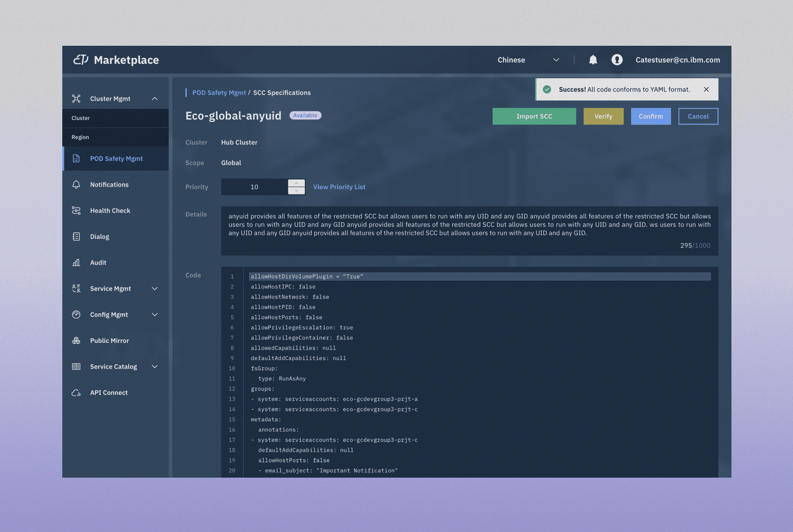The image size is (793, 532).
Task: Click the API Connect cloud icon
Action: click(x=76, y=393)
